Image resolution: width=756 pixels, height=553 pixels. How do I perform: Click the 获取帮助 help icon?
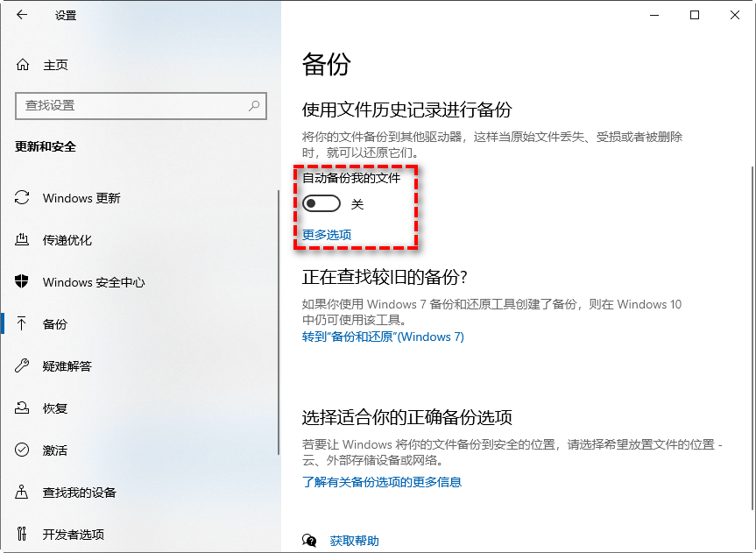tap(308, 541)
